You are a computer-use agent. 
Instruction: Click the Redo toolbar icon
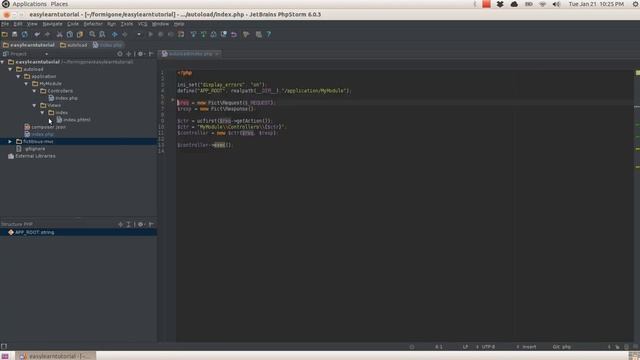tap(47, 34)
